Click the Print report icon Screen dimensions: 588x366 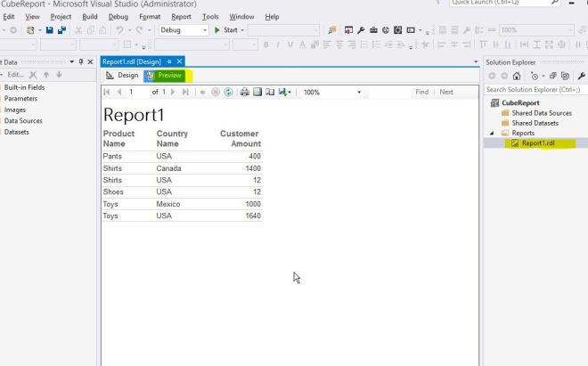coord(245,92)
